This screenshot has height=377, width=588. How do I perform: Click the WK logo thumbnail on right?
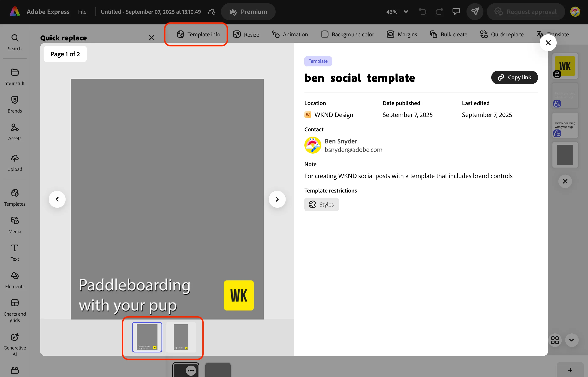(565, 66)
